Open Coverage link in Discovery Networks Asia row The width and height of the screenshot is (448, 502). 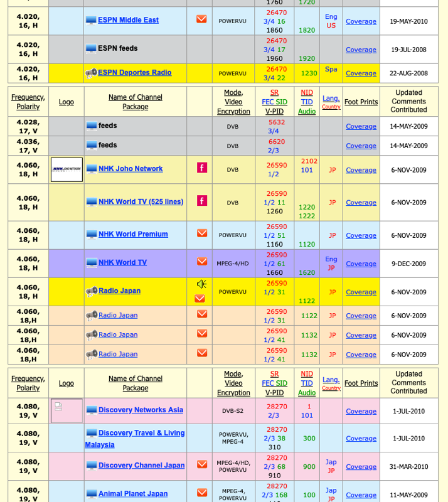361,411
